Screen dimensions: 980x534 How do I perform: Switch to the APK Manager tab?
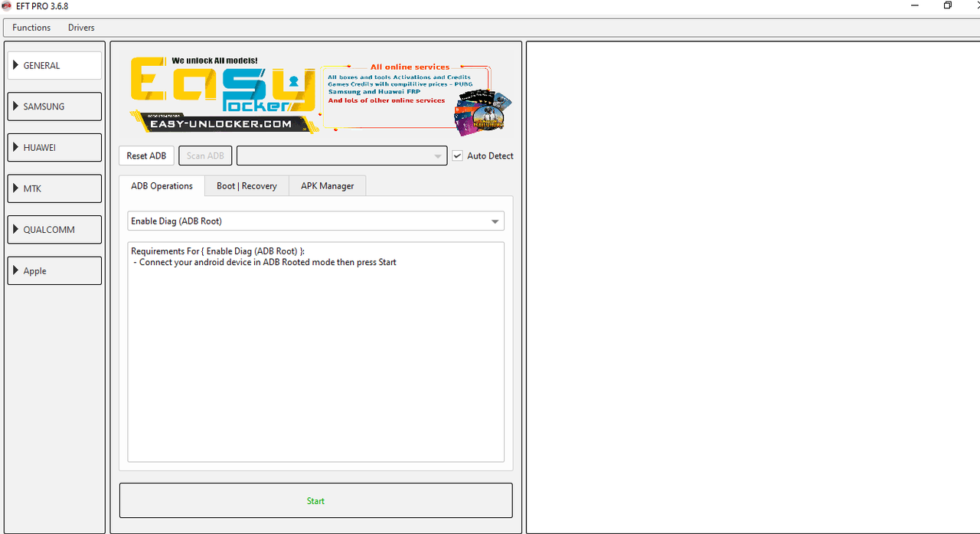[x=327, y=185]
